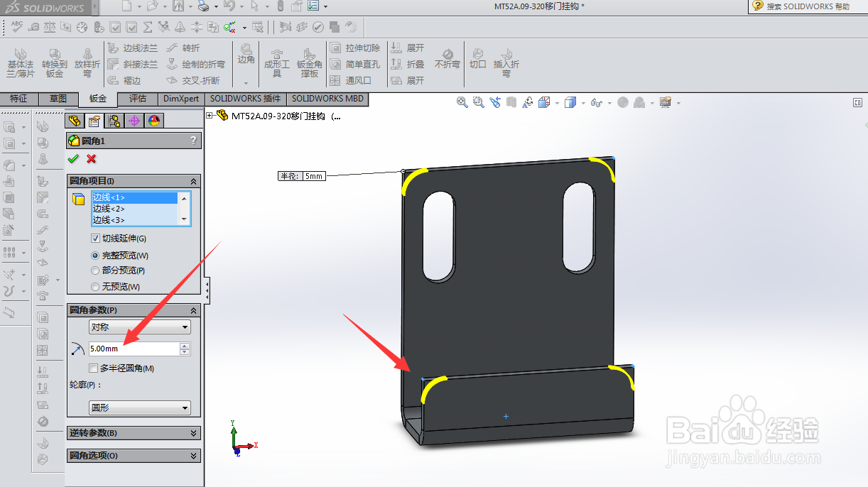This screenshot has width=868, height=487.
Task: Click 插入折弯 tool
Action: coord(506,63)
